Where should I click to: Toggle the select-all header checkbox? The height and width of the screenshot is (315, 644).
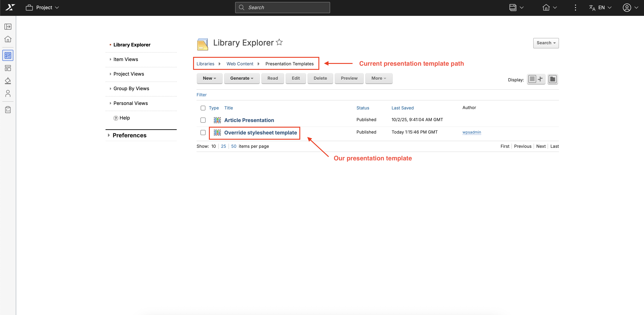click(203, 108)
